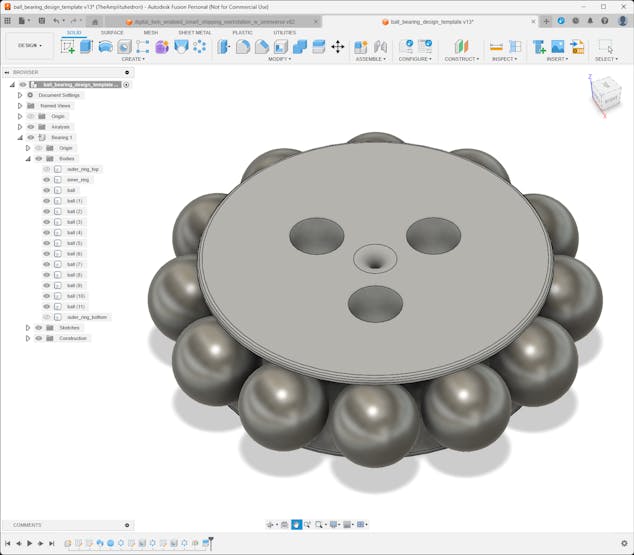Hide the inner_ring body
Viewport: 634px width, 555px height.
[46, 179]
